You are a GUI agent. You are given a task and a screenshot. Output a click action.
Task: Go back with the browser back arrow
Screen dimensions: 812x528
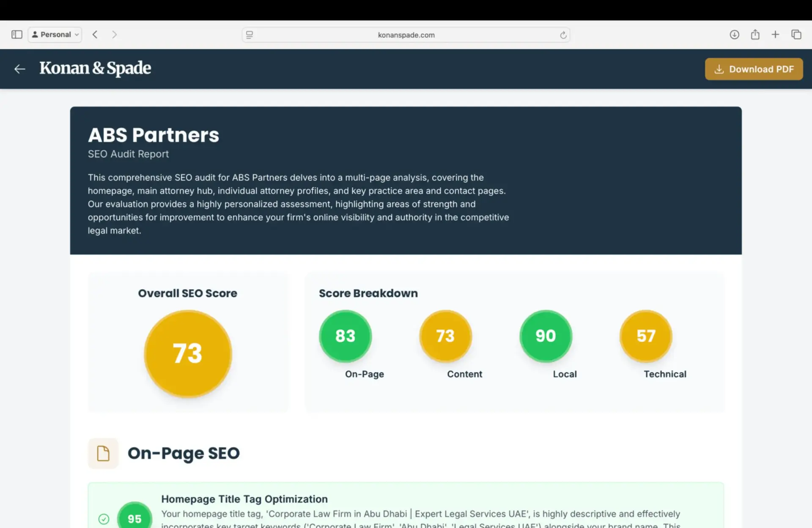[95, 35]
